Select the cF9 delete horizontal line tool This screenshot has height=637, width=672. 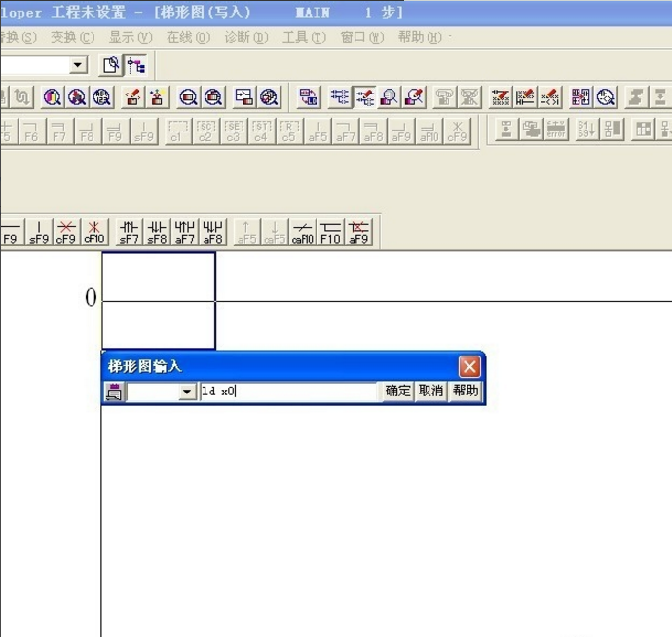(x=66, y=232)
